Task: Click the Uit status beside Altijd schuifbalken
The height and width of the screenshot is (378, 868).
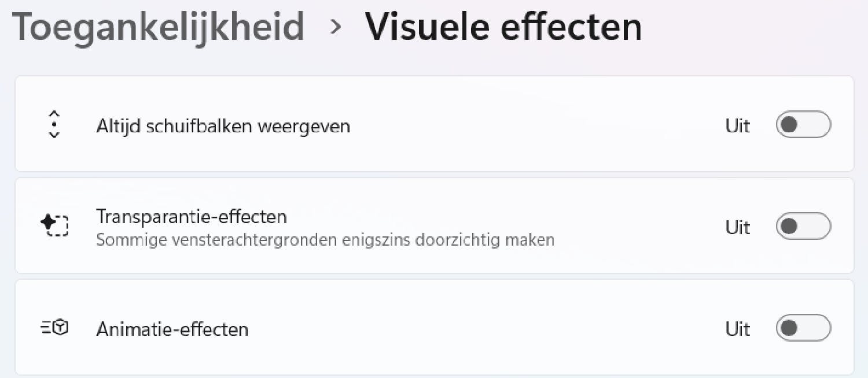Action: [x=738, y=125]
